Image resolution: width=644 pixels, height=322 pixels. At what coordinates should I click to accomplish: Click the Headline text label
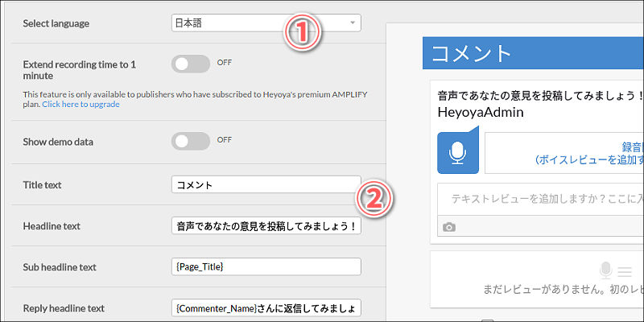coord(52,226)
